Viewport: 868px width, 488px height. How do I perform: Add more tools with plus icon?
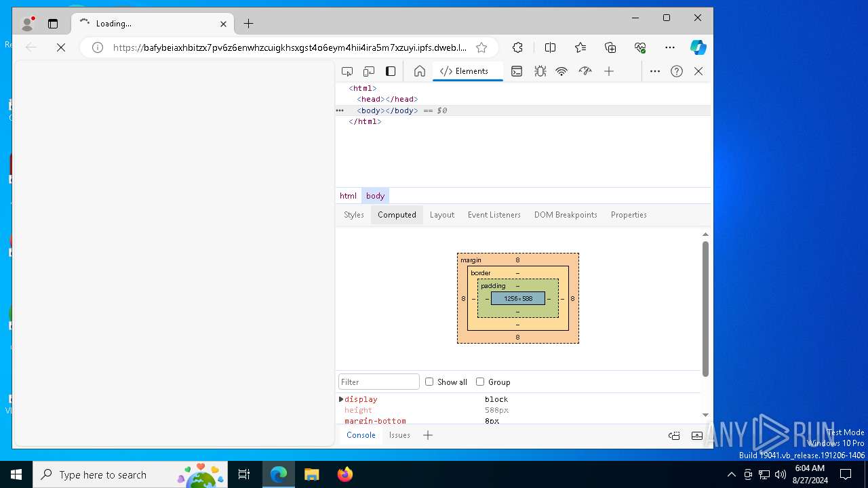[x=609, y=71]
